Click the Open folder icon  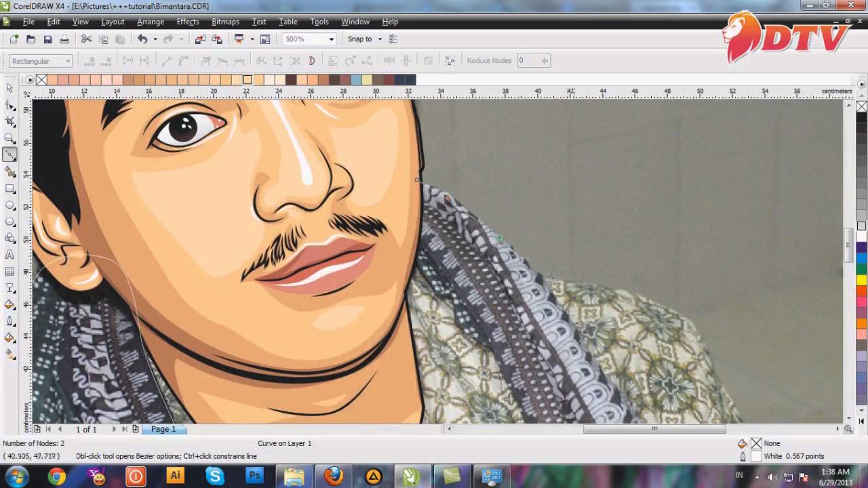tap(31, 39)
